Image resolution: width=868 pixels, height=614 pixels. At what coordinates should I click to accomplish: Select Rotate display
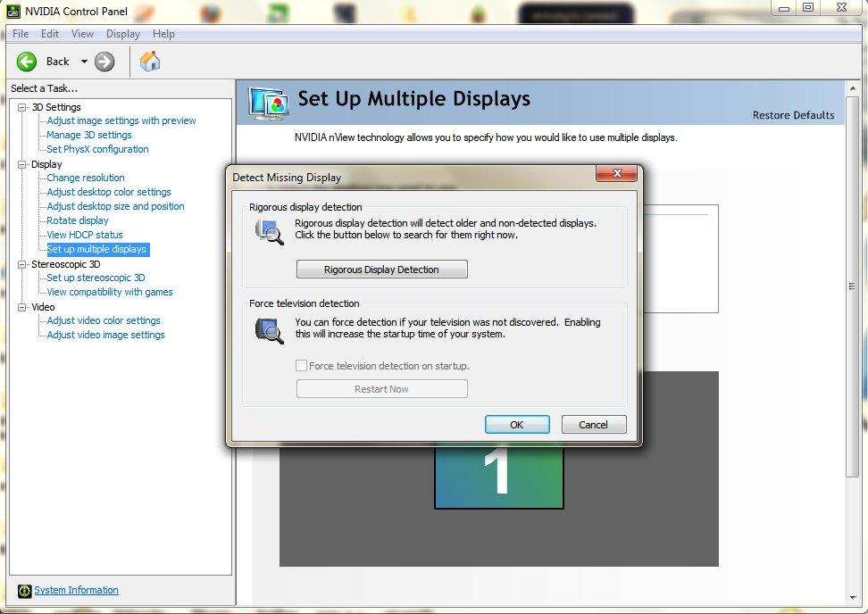pos(78,220)
